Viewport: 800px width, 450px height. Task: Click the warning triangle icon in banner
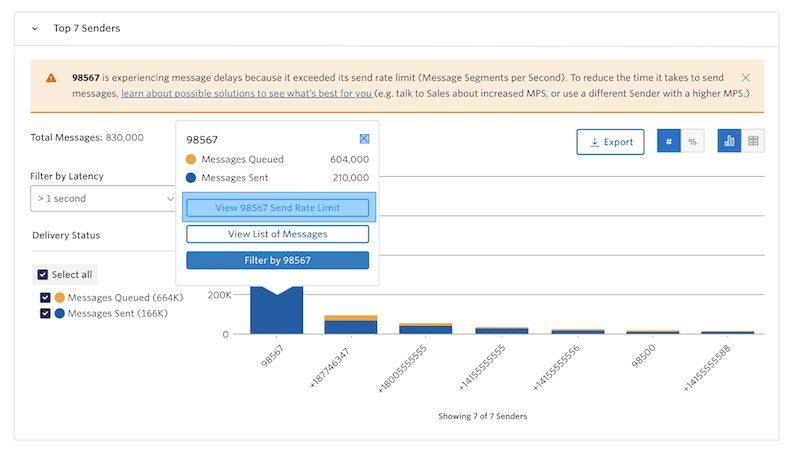51,78
